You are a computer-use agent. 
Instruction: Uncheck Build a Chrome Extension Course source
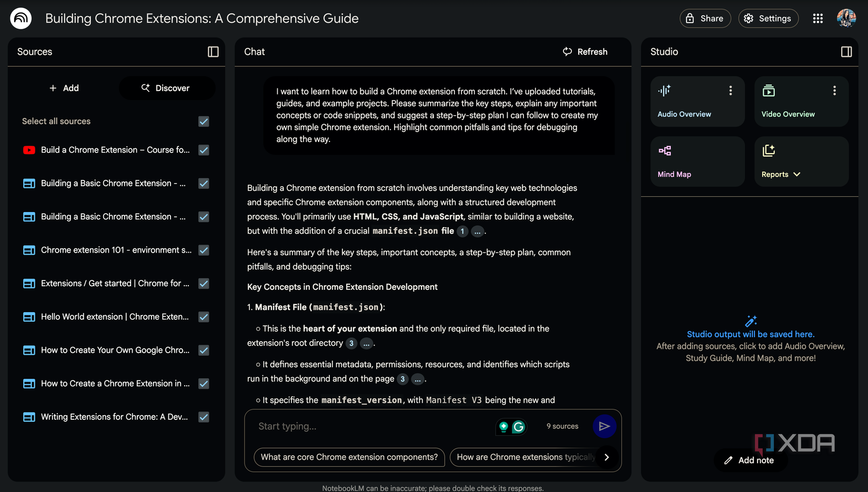[204, 150]
